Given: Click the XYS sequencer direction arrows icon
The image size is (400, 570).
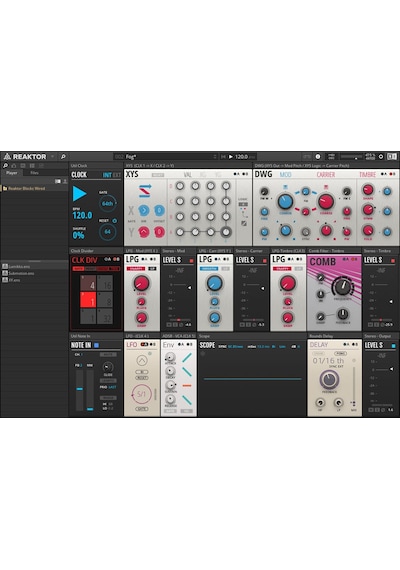Looking at the screenshot, I should tap(144, 191).
